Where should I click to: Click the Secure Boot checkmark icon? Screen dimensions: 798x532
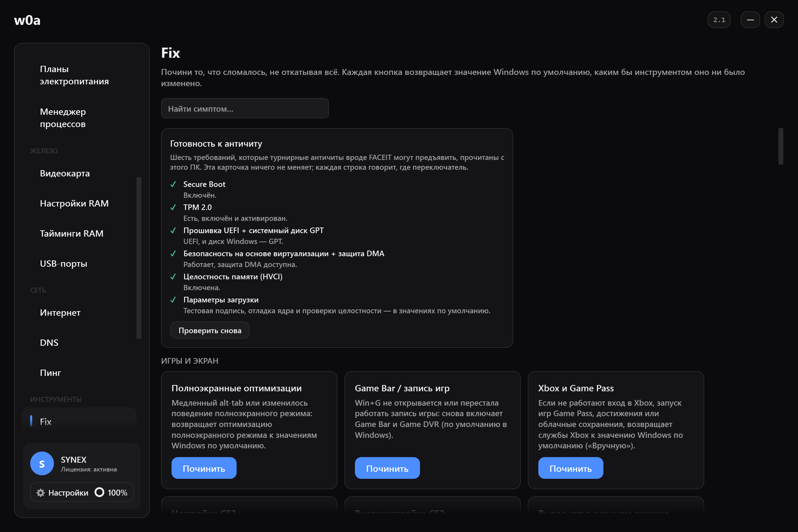pyautogui.click(x=173, y=184)
